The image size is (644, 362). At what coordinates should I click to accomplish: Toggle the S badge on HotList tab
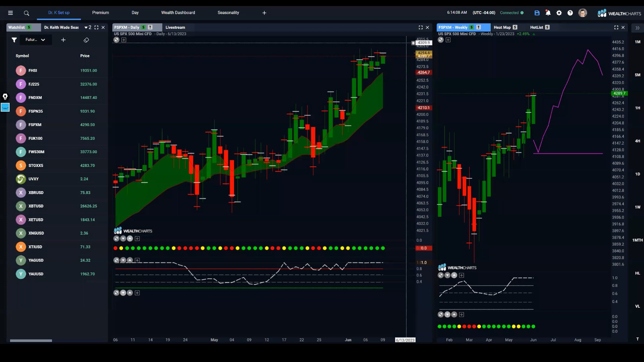(x=547, y=27)
